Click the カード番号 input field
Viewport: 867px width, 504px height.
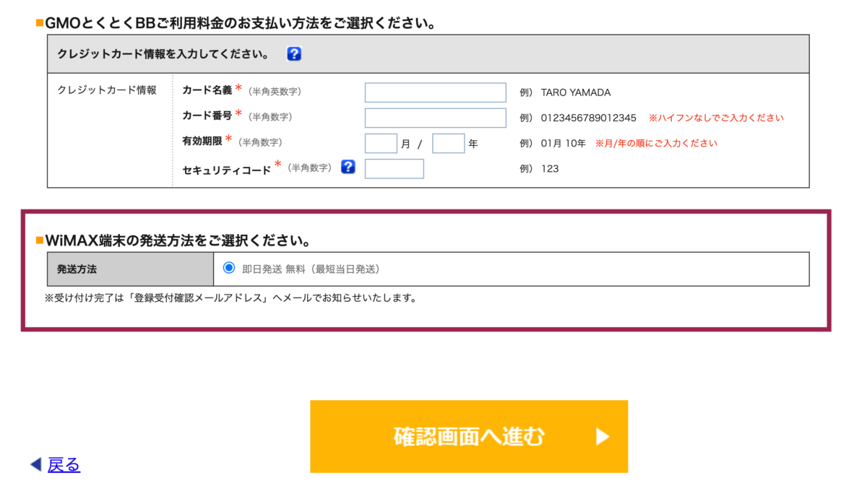pyautogui.click(x=435, y=117)
